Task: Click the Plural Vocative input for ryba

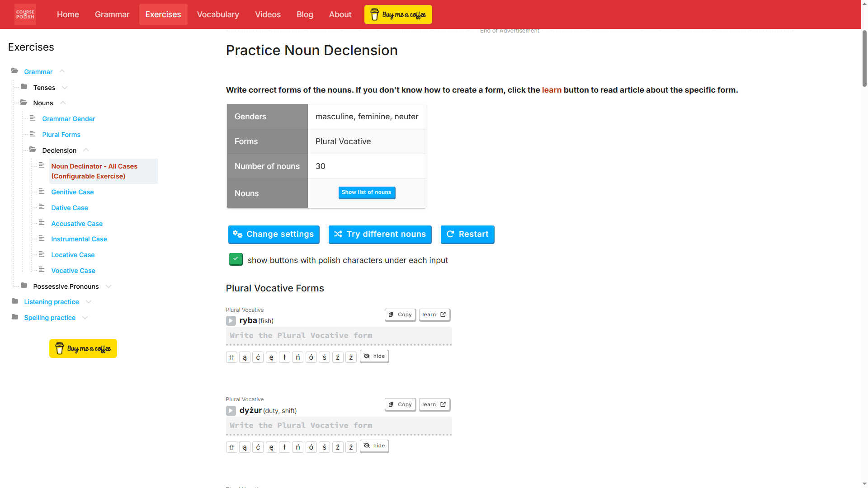Action: click(339, 336)
